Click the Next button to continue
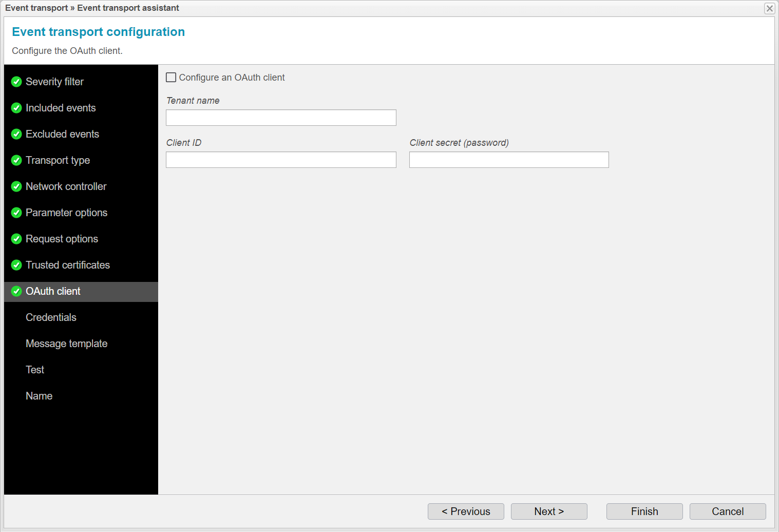This screenshot has width=779, height=532. pos(548,511)
